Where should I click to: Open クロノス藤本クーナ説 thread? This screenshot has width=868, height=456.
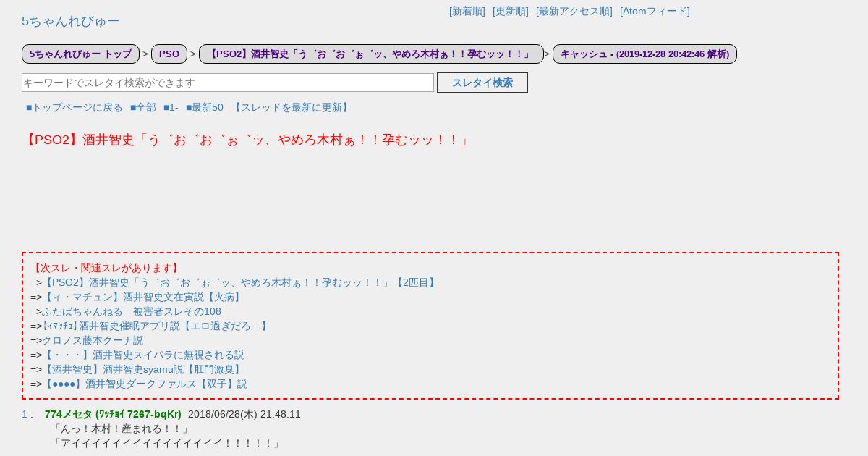(93, 340)
